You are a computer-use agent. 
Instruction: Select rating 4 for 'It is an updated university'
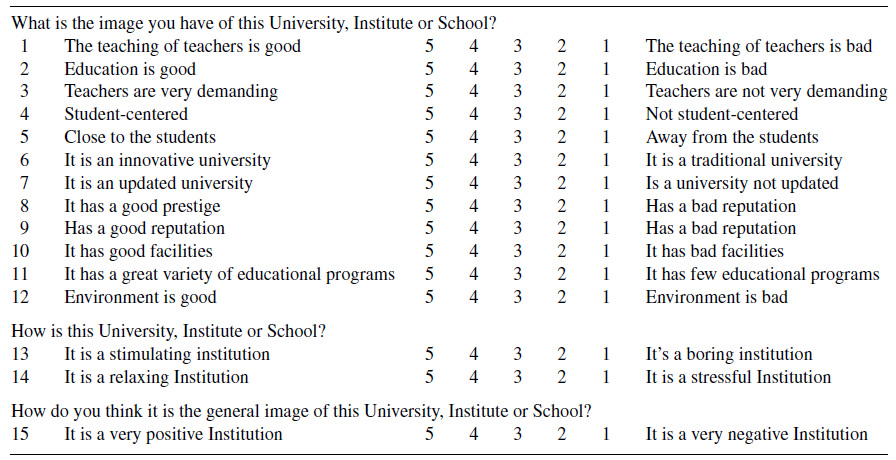[474, 183]
